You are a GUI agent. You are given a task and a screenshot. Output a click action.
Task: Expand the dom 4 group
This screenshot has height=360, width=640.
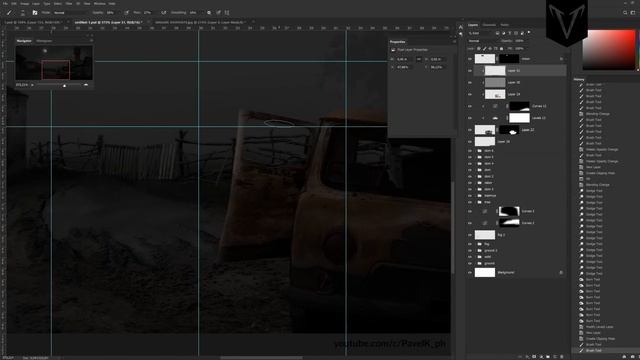[476, 163]
